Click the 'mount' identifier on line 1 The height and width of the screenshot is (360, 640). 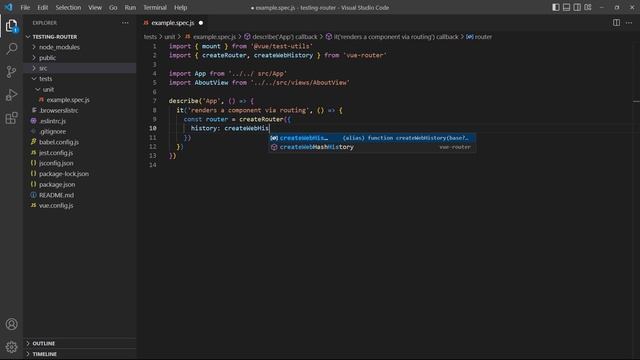click(211, 46)
